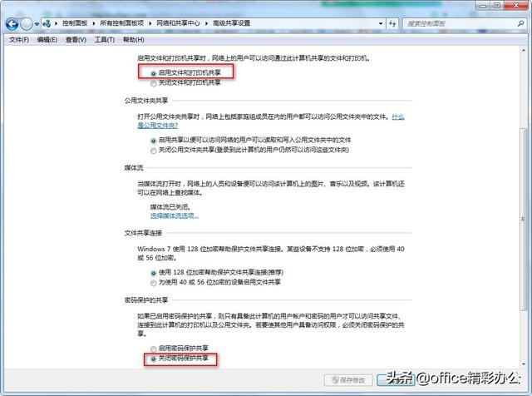The height and width of the screenshot is (396, 532).
Task: Click the vertical scrollbar thumb
Action: (x=523, y=219)
